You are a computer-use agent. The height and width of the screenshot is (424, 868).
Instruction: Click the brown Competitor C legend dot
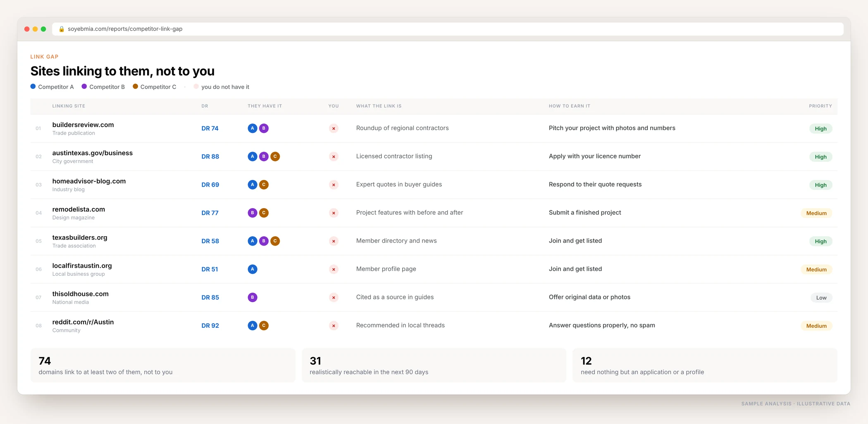(x=135, y=87)
